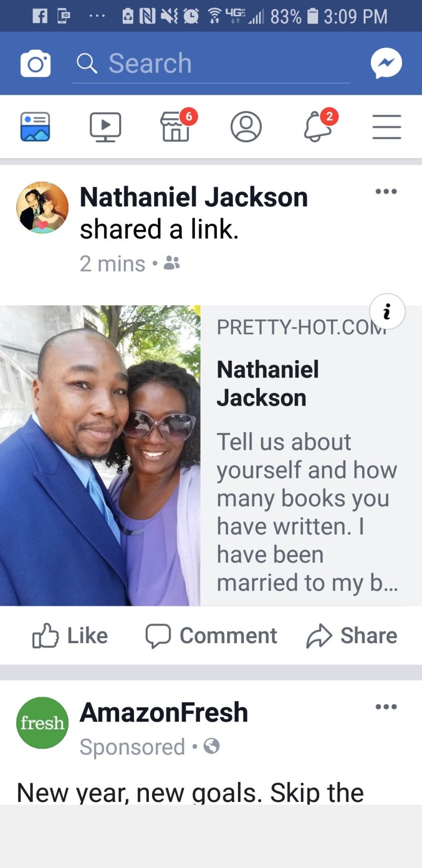
Task: Open the Watch videos tab
Action: (x=105, y=127)
